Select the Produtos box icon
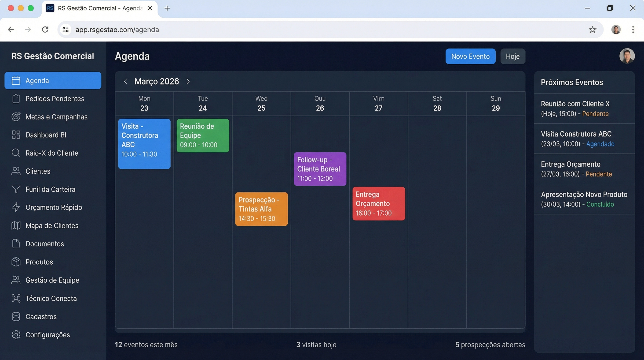644x360 pixels. click(16, 262)
